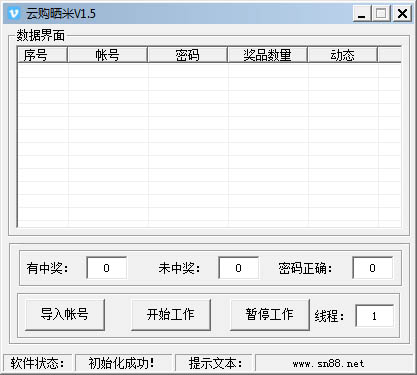Click the 密码 column header

pos(187,55)
